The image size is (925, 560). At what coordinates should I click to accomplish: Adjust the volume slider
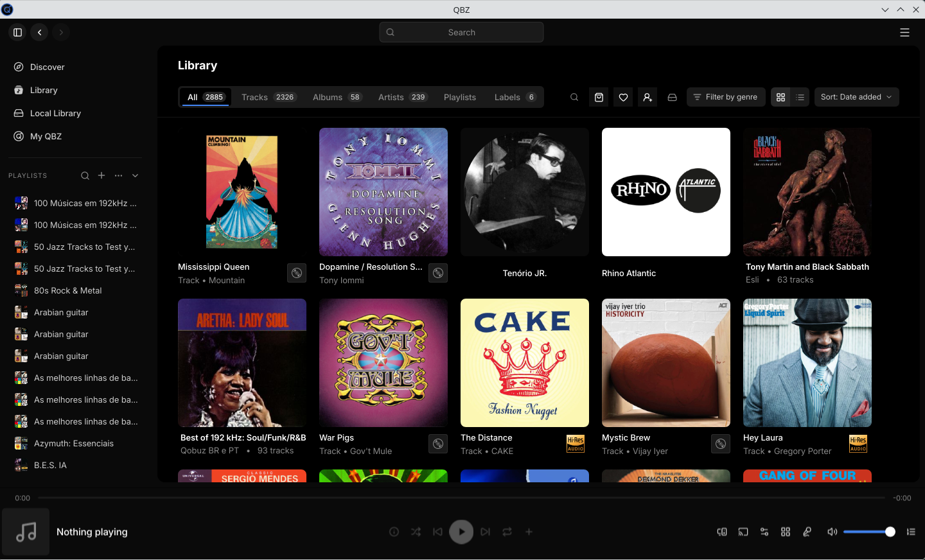click(869, 532)
